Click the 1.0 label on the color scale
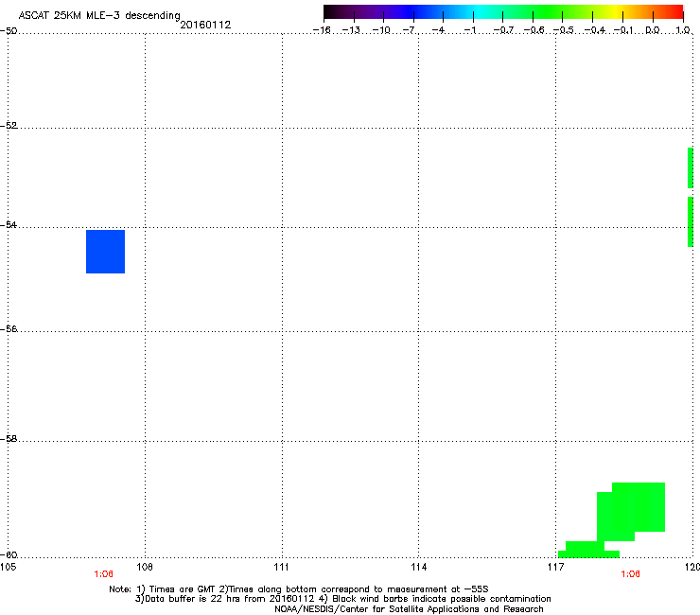The height and width of the screenshot is (615, 700). (683, 30)
